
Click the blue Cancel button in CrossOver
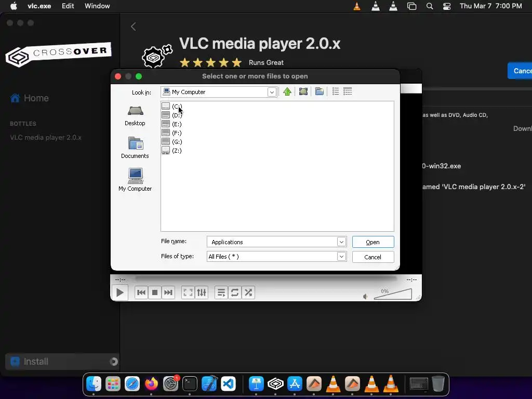(520, 71)
